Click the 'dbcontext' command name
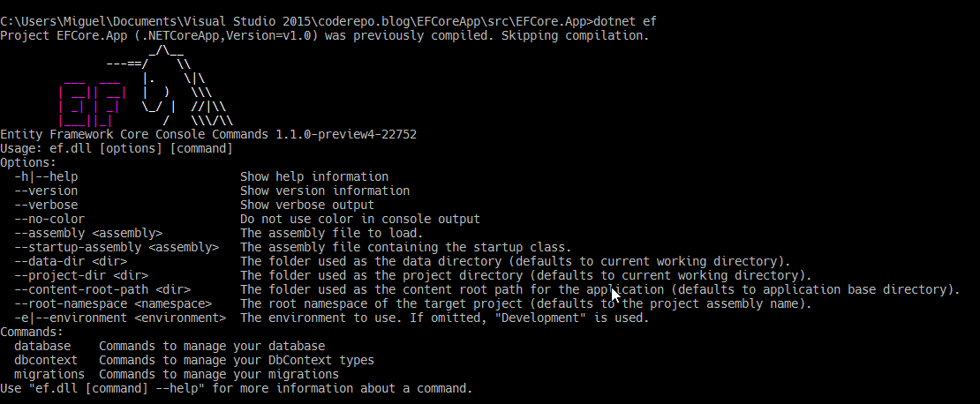The height and width of the screenshot is (404, 980). [x=46, y=360]
